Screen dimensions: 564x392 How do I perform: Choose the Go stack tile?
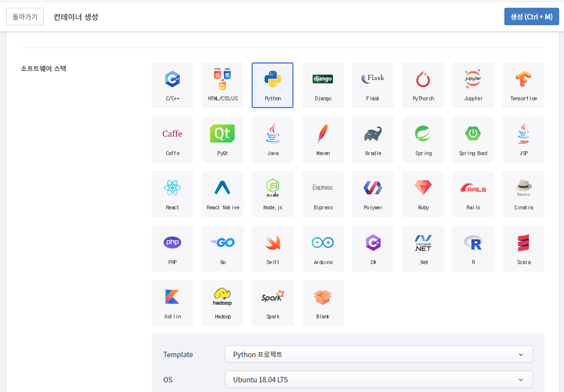223,249
